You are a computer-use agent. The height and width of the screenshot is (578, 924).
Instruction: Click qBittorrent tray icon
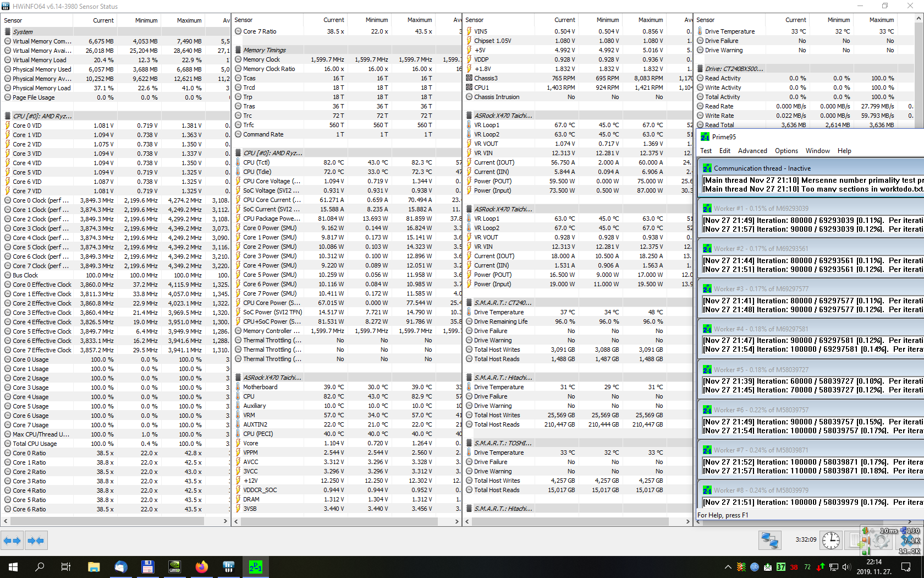click(755, 567)
